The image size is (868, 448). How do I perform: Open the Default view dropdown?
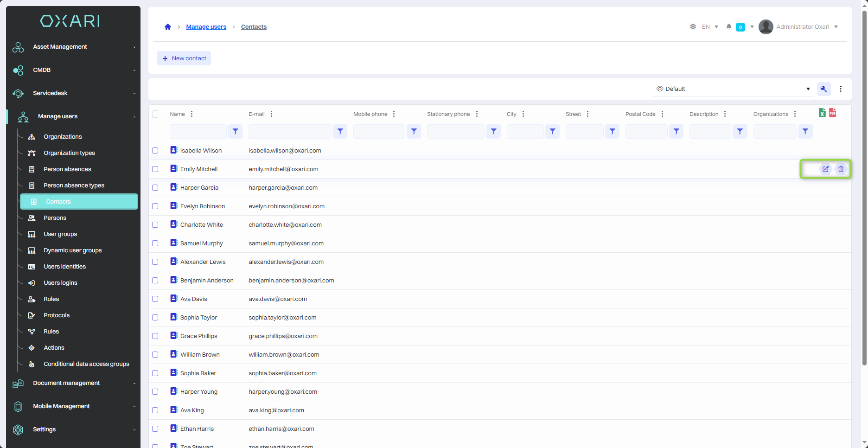[733, 89]
